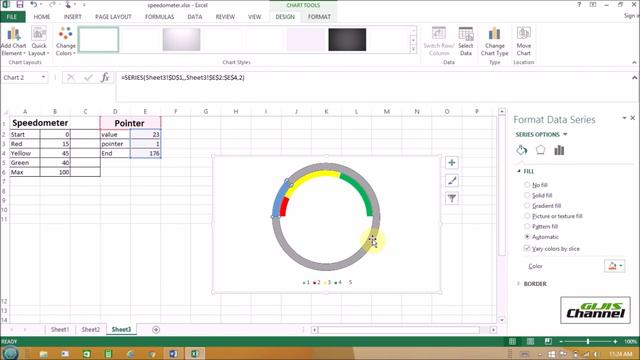Select Series Options bar chart icon

click(559, 150)
